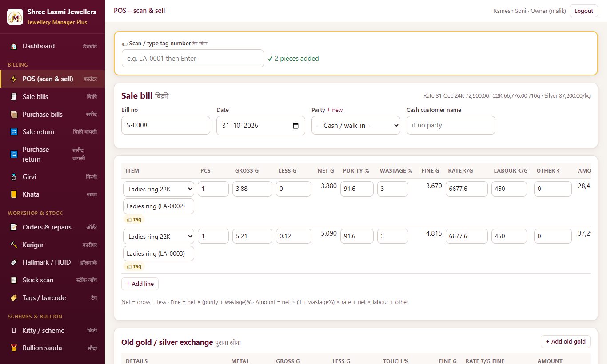Viewport: 607px width, 364px height.
Task: Click the Orders & repairs notepad icon
Action: coord(14,227)
